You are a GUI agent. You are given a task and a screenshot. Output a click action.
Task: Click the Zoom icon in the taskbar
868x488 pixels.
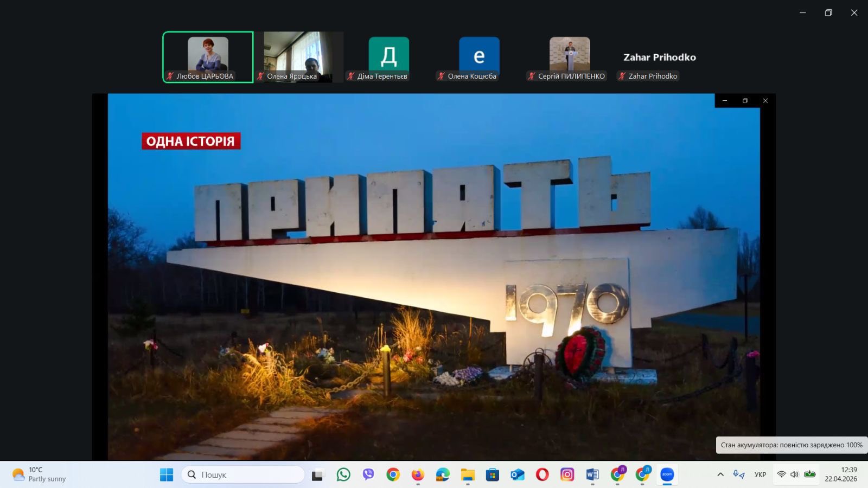(x=667, y=475)
